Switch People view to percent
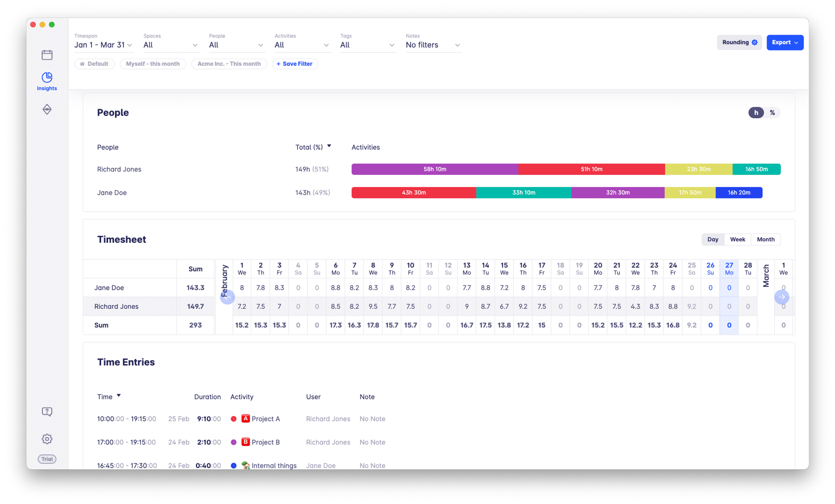 (x=772, y=113)
